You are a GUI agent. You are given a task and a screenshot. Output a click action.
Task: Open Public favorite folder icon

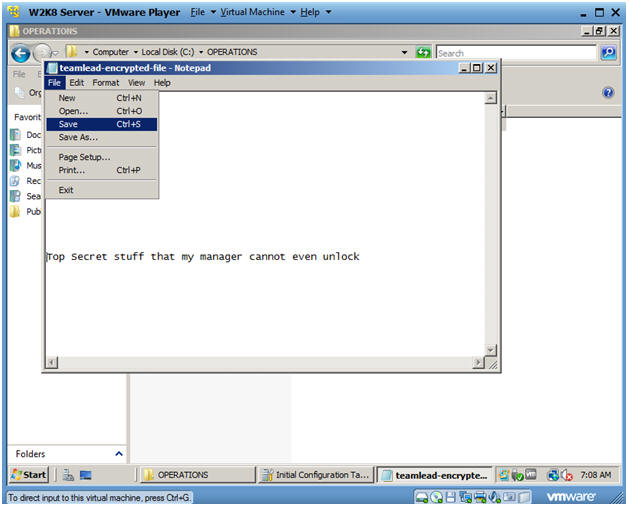[15, 211]
